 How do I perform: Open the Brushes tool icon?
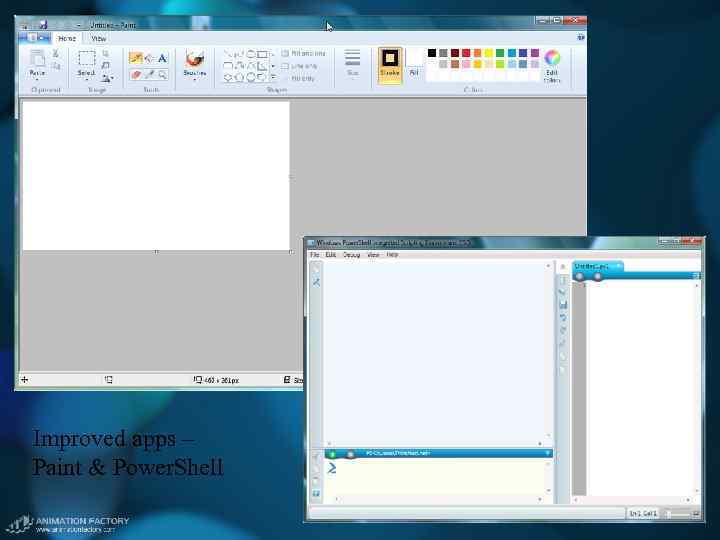point(195,59)
